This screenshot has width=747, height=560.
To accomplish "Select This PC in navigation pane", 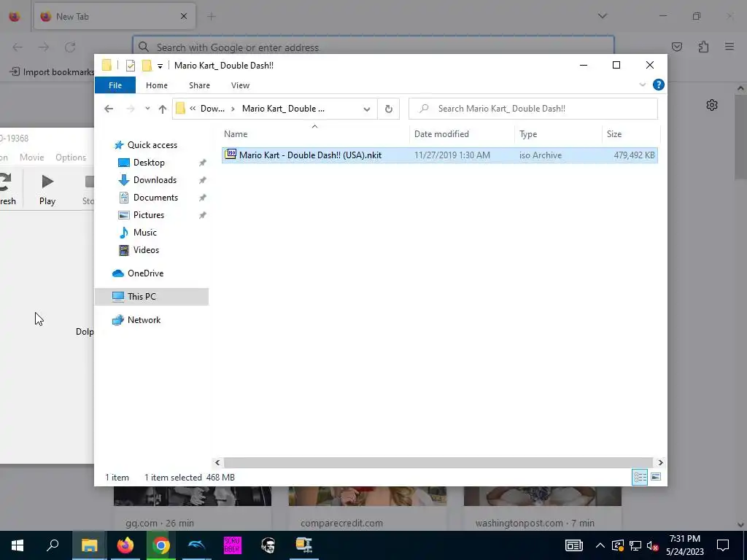I will (152, 297).
